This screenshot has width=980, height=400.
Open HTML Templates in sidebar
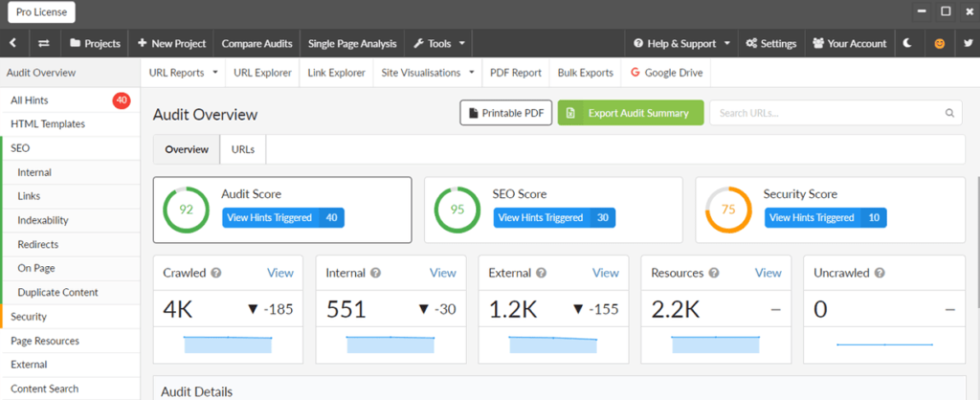pos(70,124)
